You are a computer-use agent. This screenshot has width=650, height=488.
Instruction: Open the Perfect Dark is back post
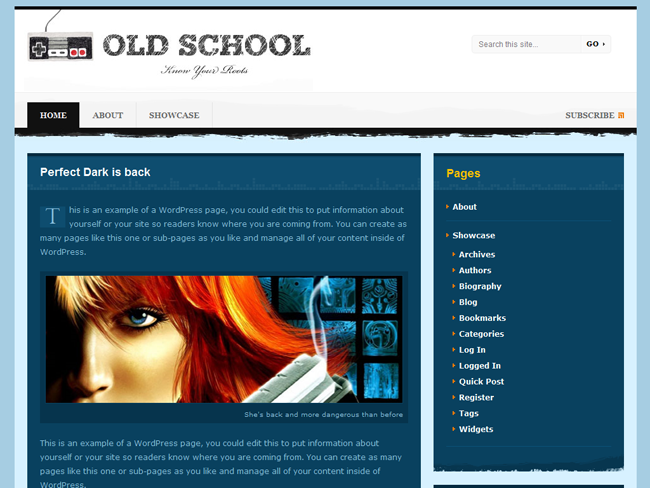(x=95, y=172)
